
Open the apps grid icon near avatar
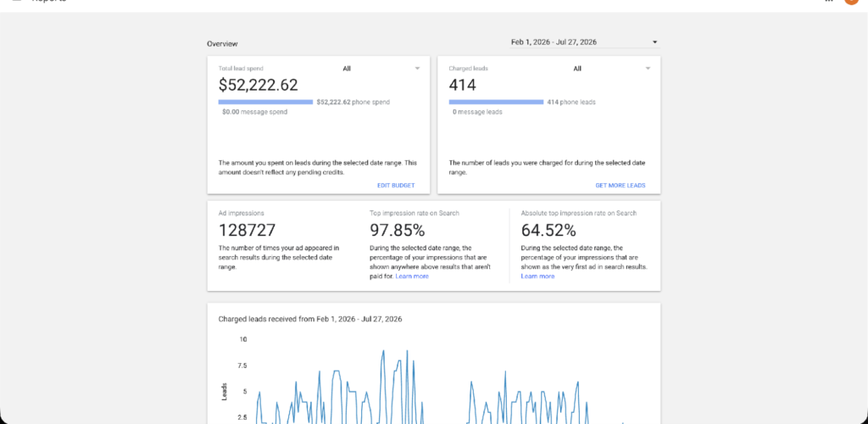click(x=829, y=1)
